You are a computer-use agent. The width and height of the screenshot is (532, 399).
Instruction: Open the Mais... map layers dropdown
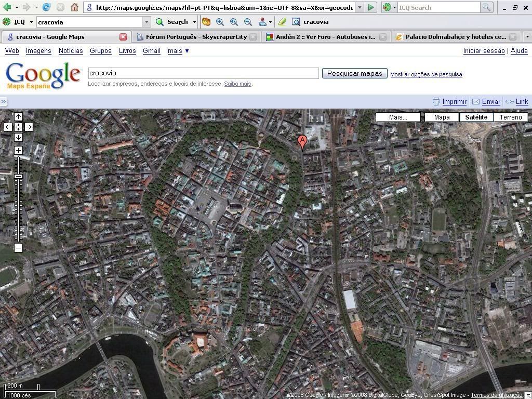(398, 117)
